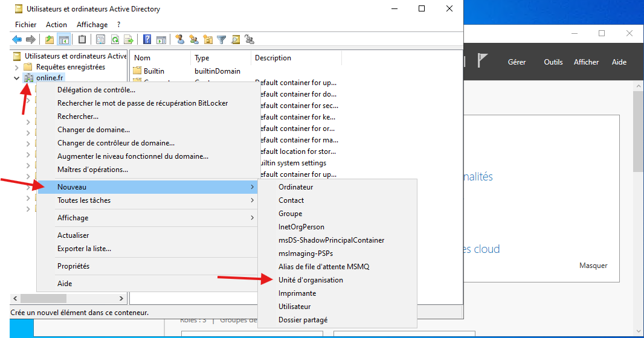Go up one level with folder icon
The image size is (644, 338).
pos(50,39)
